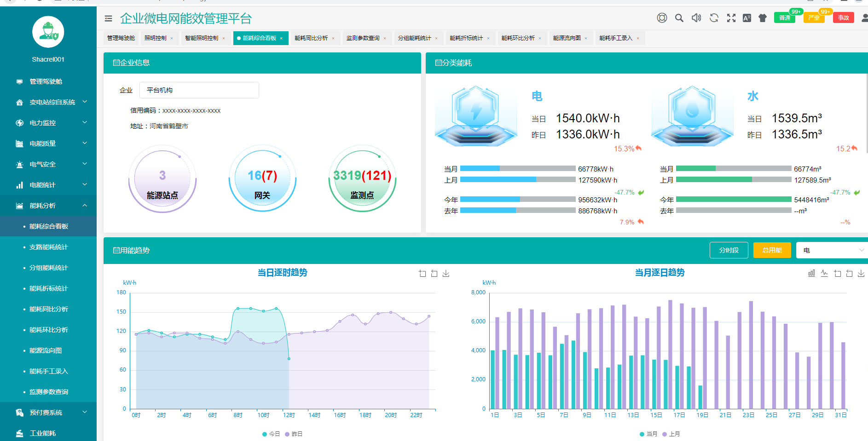Open the 电 energy type dropdown
The image size is (868, 441).
pyautogui.click(x=832, y=250)
